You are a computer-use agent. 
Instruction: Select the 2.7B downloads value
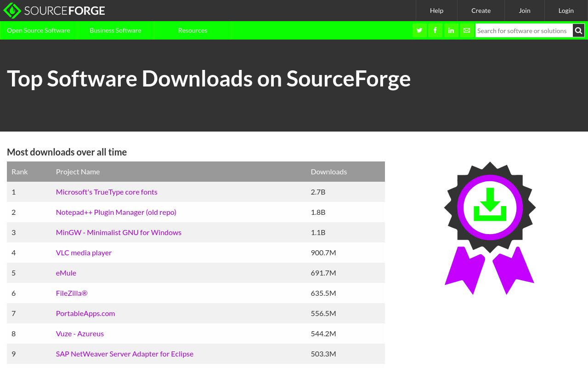click(318, 192)
